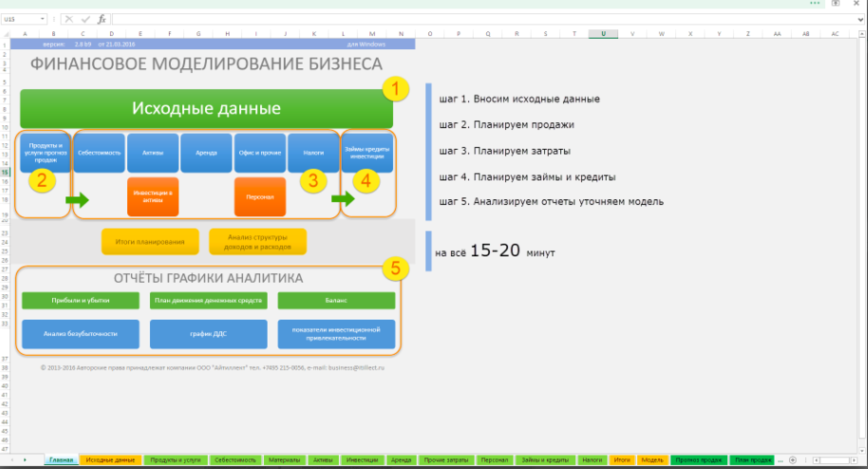Click the Enter checkmark in formula bar

coord(85,19)
